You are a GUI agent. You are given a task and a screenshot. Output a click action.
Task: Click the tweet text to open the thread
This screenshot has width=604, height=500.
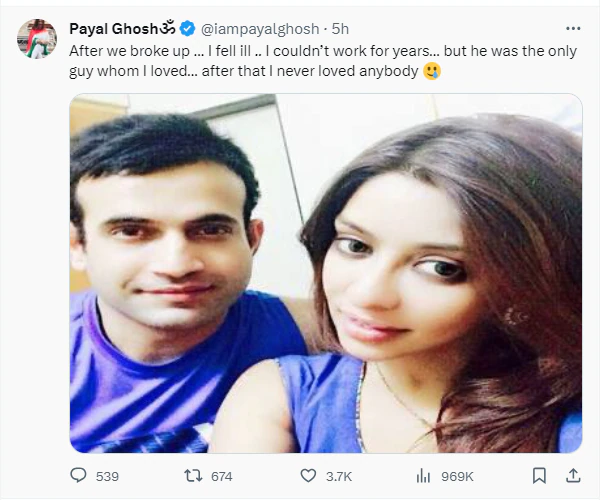tap(323, 61)
